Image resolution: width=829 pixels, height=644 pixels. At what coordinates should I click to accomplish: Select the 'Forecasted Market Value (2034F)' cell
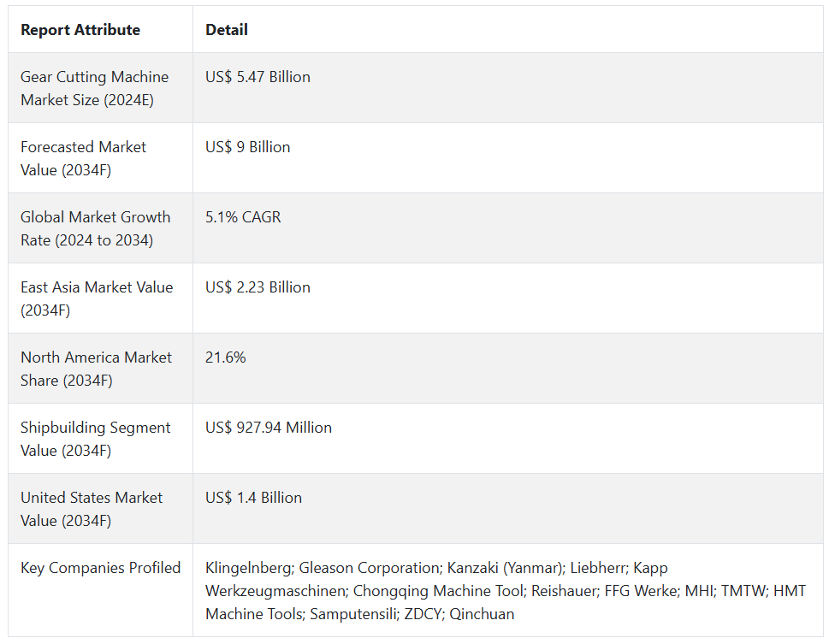pyautogui.click(x=84, y=158)
